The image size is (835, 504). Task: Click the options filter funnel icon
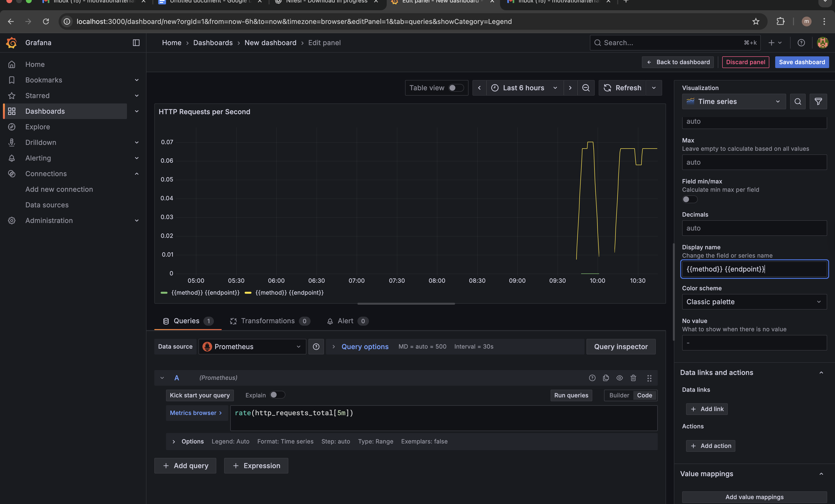[818, 102]
